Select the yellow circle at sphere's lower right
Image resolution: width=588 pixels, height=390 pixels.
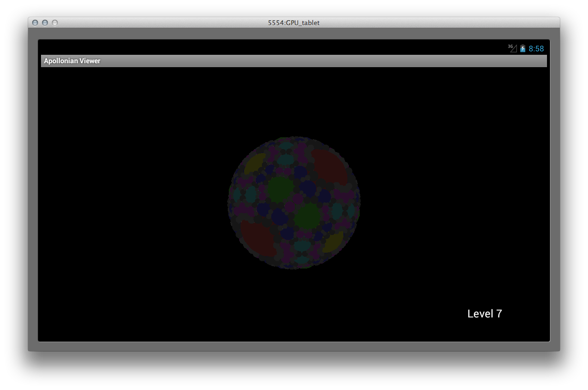[x=333, y=241]
